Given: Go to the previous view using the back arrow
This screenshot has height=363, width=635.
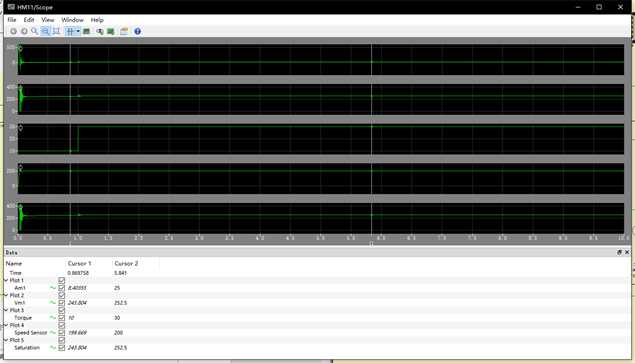Looking at the screenshot, I should [x=13, y=31].
